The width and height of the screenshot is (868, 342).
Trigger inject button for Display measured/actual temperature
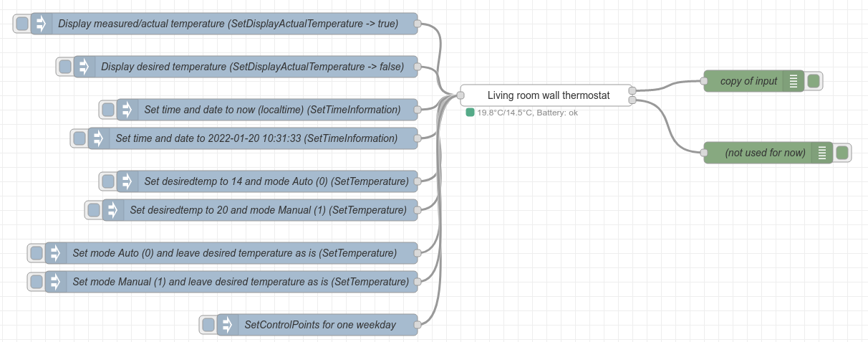click(22, 24)
